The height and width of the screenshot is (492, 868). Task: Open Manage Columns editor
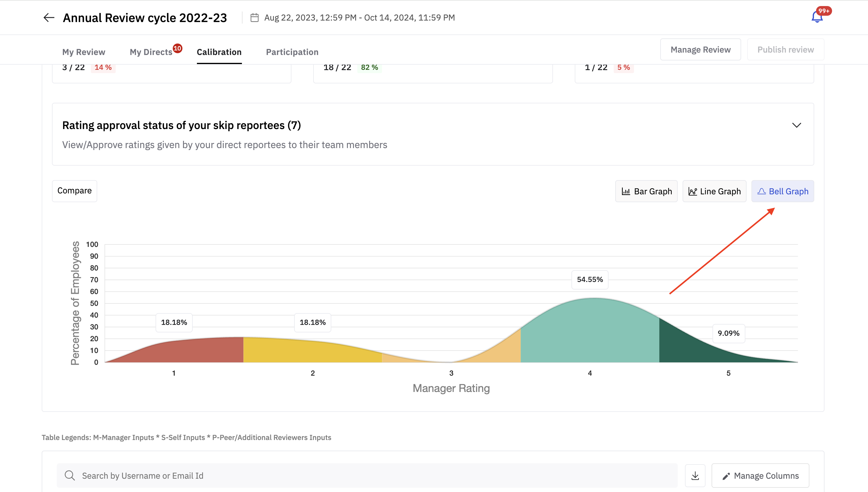click(x=760, y=475)
